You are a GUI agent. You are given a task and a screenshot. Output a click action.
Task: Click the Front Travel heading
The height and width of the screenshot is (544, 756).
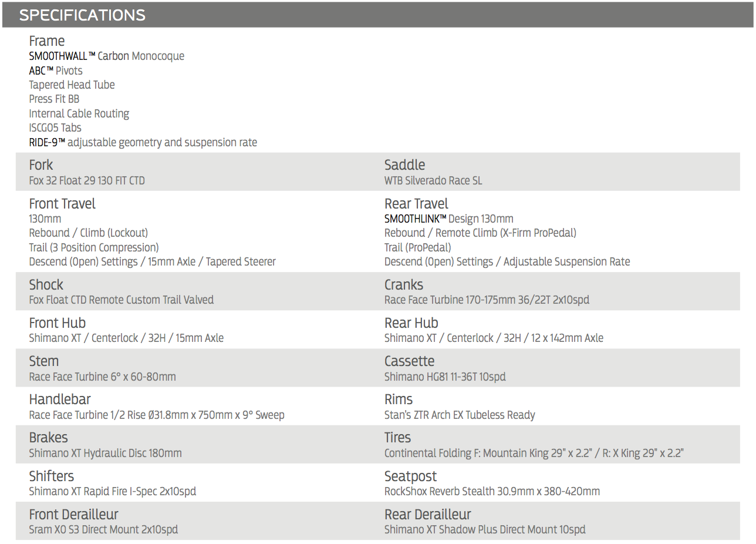click(x=62, y=204)
